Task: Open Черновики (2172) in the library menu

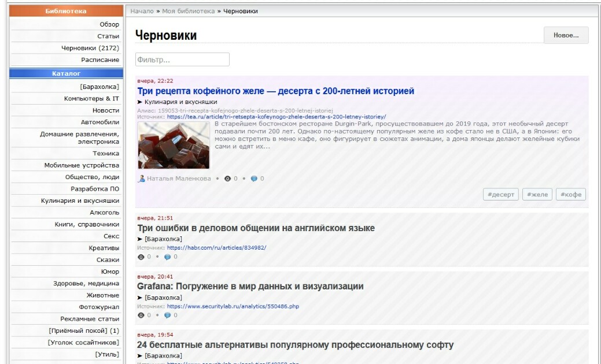Action: (x=90, y=48)
